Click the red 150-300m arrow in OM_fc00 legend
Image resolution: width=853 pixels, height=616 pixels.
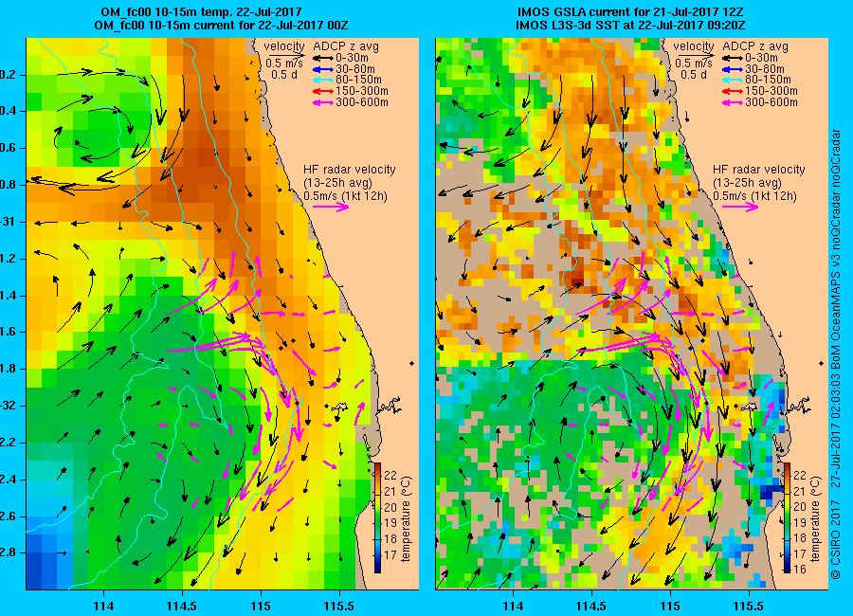pos(322,91)
